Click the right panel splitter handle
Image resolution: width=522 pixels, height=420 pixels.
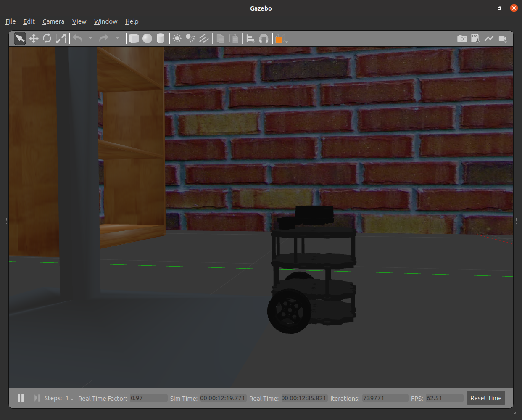[516, 220]
